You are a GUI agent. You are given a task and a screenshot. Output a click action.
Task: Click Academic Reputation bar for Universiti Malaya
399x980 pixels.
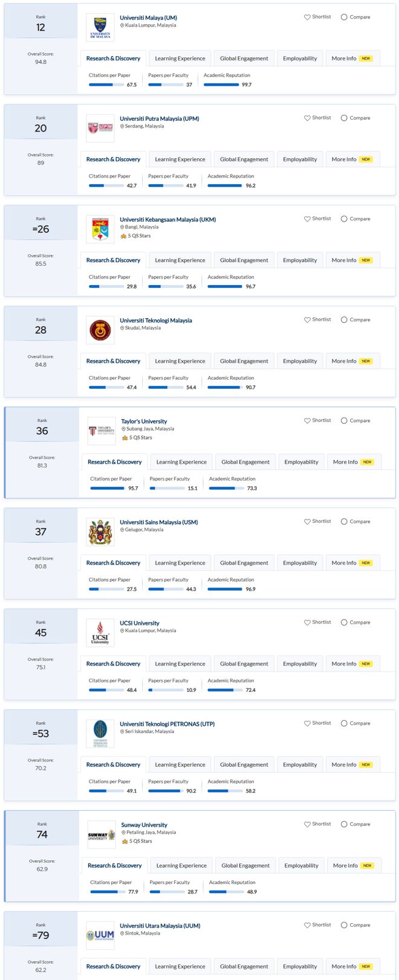click(221, 85)
